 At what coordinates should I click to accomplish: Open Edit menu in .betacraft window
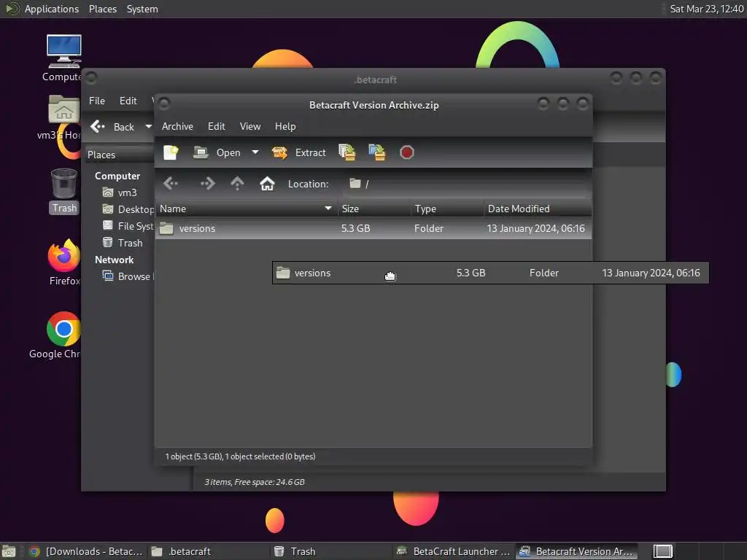pyautogui.click(x=128, y=101)
